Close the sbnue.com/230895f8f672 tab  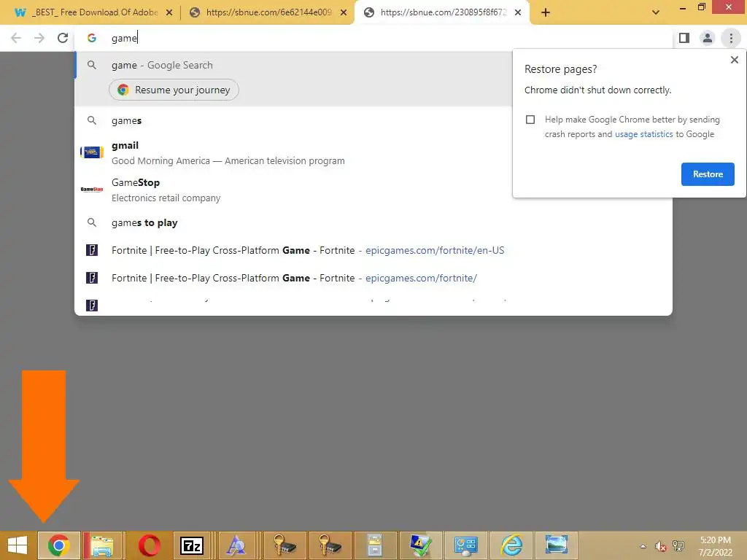tap(518, 12)
